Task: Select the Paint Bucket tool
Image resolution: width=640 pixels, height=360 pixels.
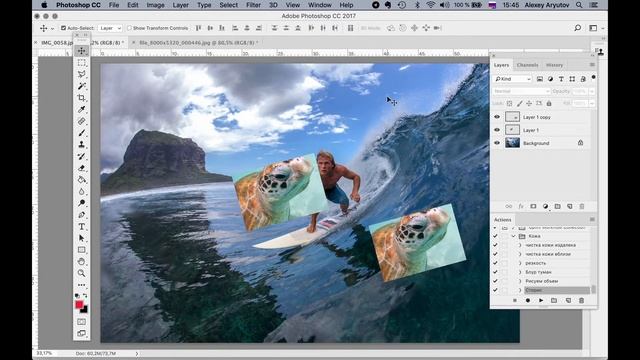Action: tap(82, 180)
